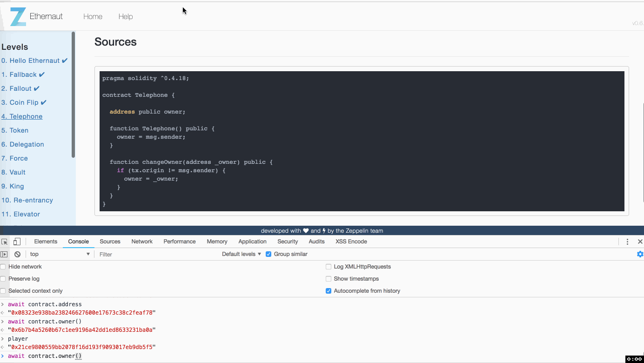This screenshot has width=644, height=363.
Task: Click the player address output 0x21ce98...
Action: pyautogui.click(x=81, y=347)
